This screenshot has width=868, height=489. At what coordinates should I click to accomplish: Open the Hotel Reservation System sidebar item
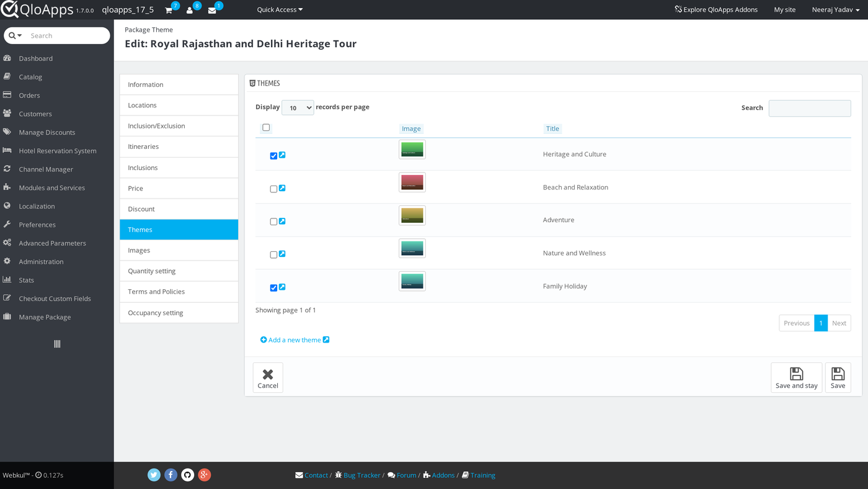click(x=57, y=151)
